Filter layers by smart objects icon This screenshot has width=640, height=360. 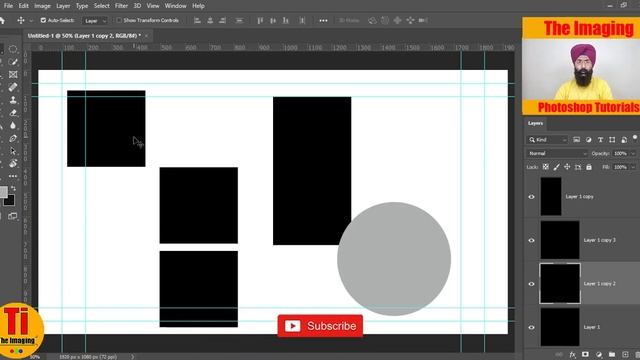(x=624, y=140)
